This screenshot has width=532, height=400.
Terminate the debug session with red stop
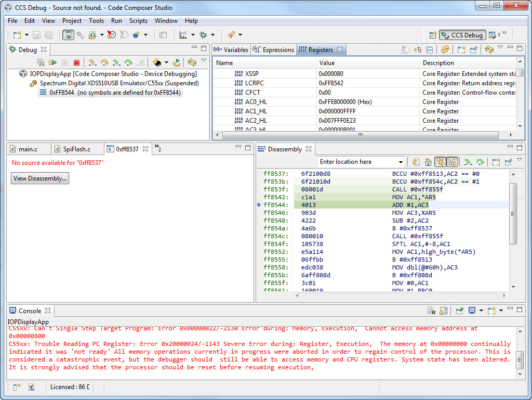(x=77, y=62)
